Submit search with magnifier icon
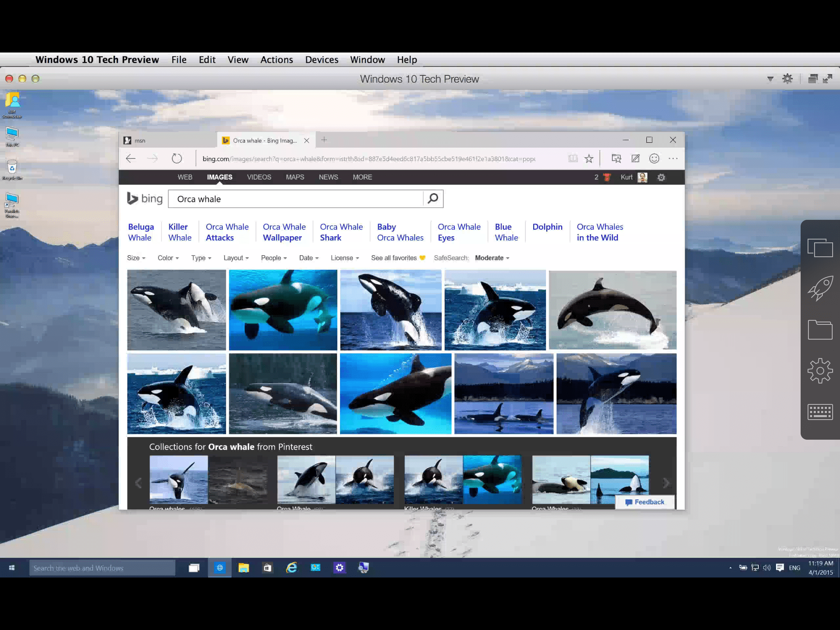Image resolution: width=840 pixels, height=630 pixels. (433, 199)
